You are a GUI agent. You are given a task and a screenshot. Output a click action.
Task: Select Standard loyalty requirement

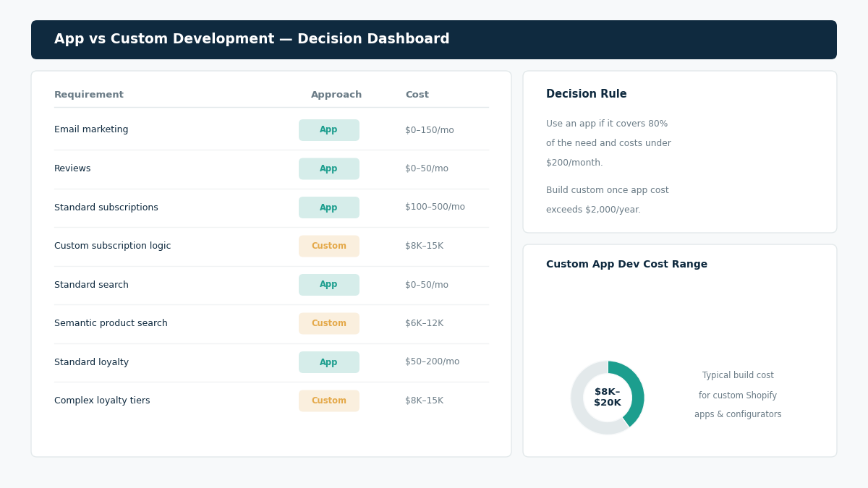[x=91, y=362]
